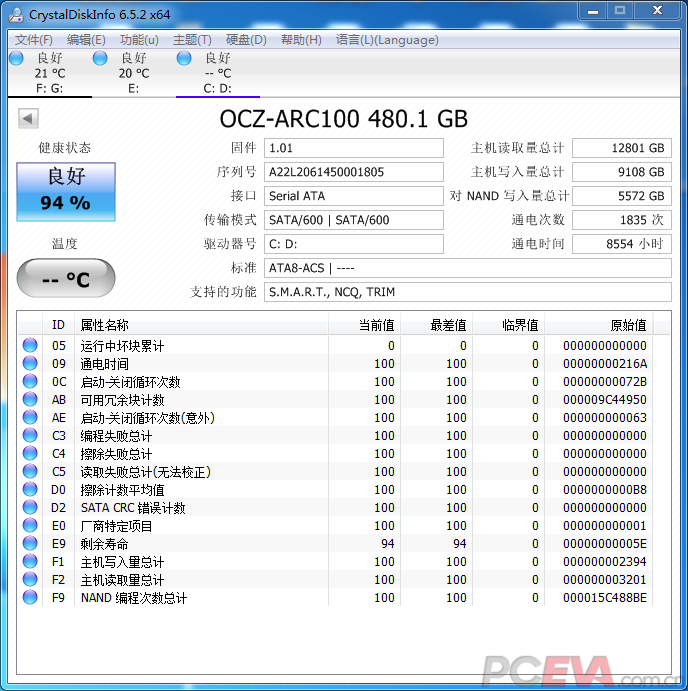Click status orb in row 05 运行中坏块累计
The width and height of the screenshot is (688, 691).
coord(30,345)
